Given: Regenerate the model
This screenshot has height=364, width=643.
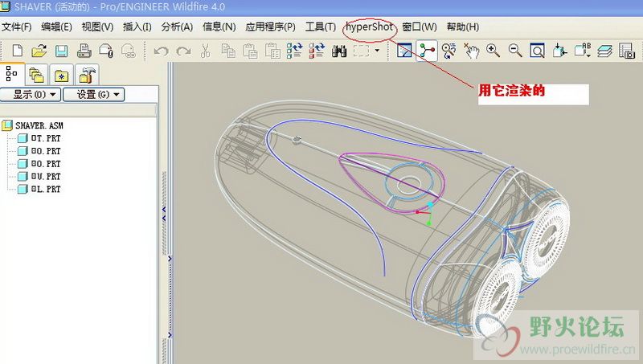Looking at the screenshot, I should (x=294, y=51).
